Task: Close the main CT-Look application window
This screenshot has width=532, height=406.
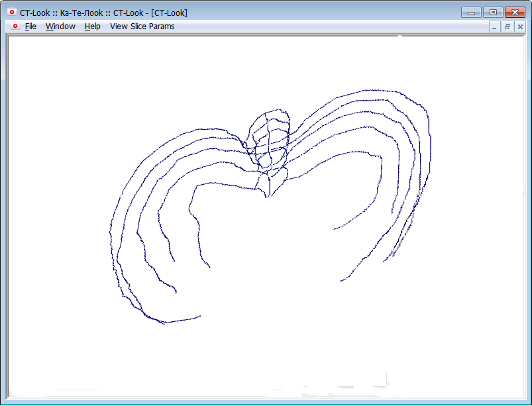Action: [x=515, y=13]
